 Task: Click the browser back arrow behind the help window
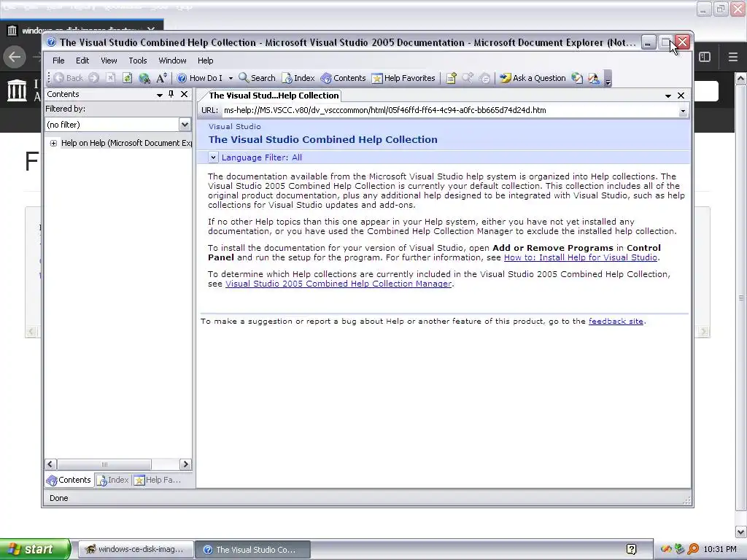click(15, 57)
